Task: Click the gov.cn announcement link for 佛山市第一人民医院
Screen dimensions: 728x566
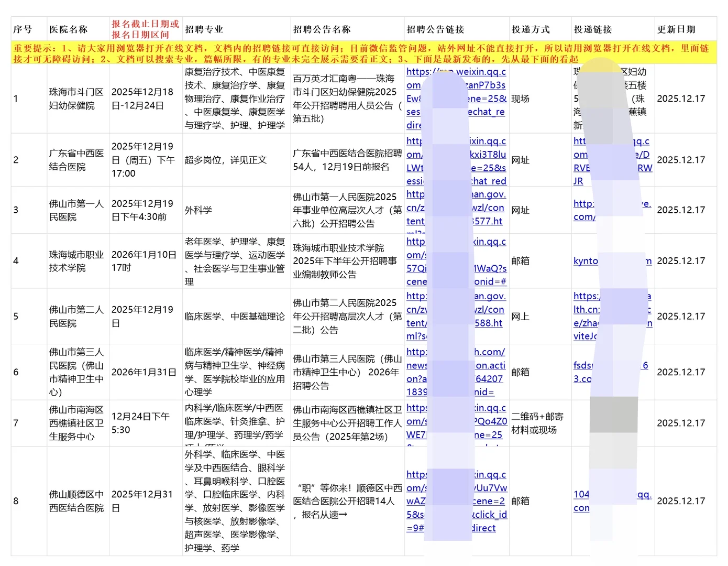Action: pyautogui.click(x=455, y=210)
